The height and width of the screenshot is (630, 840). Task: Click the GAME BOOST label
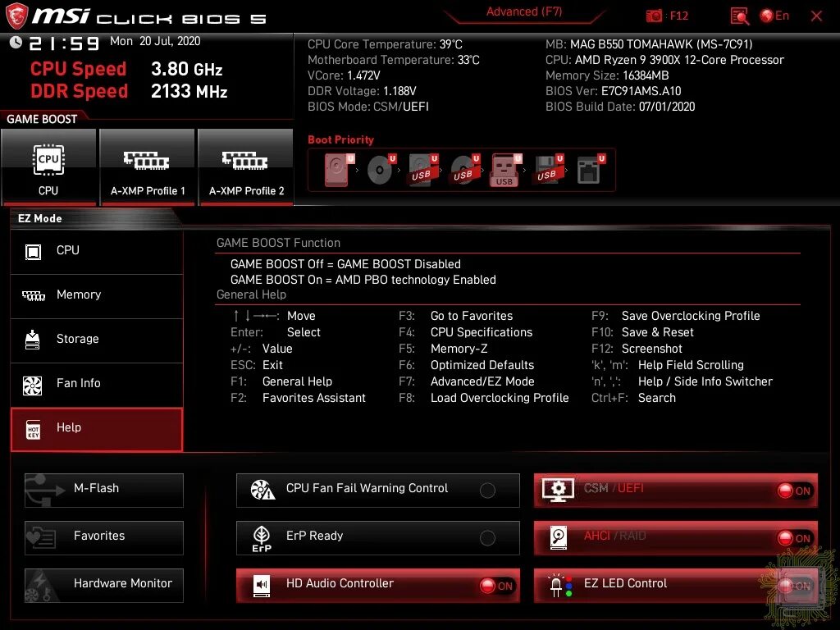(x=42, y=120)
